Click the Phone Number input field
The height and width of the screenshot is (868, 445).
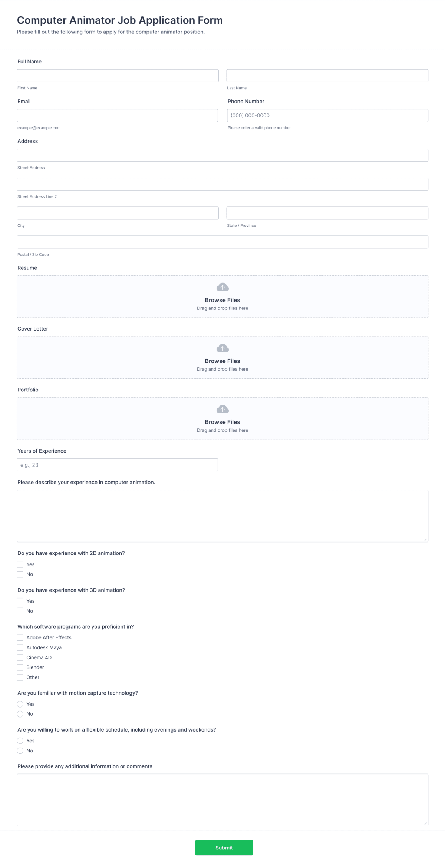[327, 115]
